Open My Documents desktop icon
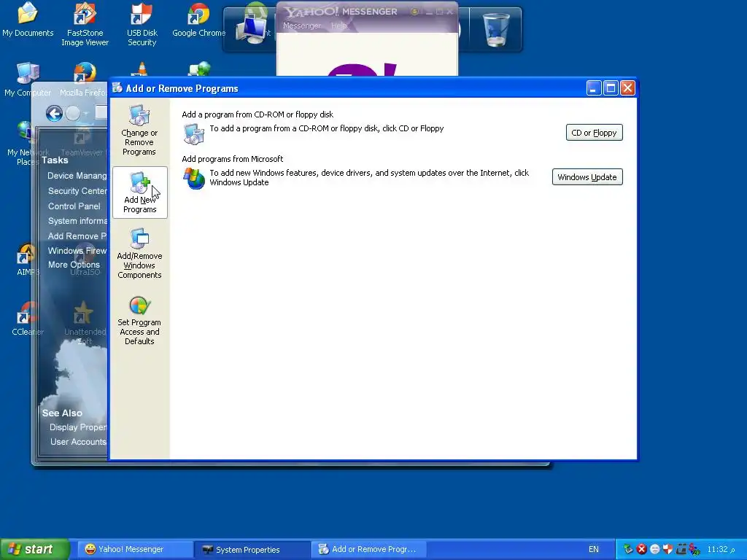This screenshot has width=747, height=560. (28, 20)
